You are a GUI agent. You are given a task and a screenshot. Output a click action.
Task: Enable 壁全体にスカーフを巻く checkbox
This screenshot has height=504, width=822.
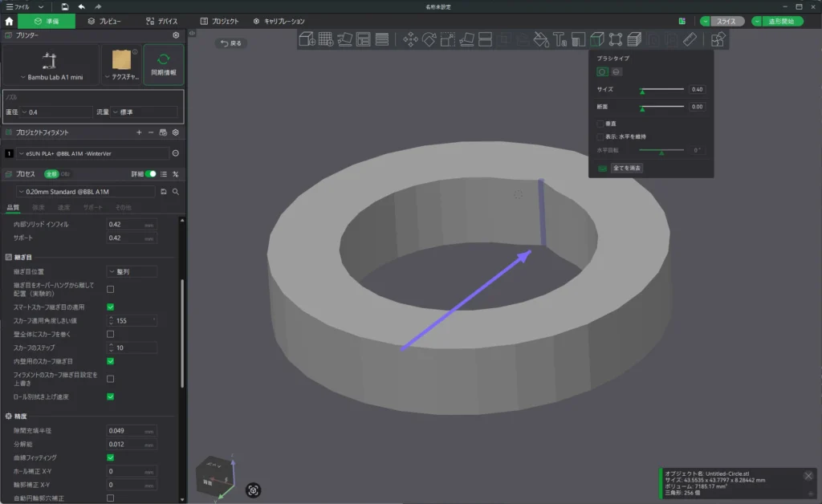pyautogui.click(x=110, y=334)
